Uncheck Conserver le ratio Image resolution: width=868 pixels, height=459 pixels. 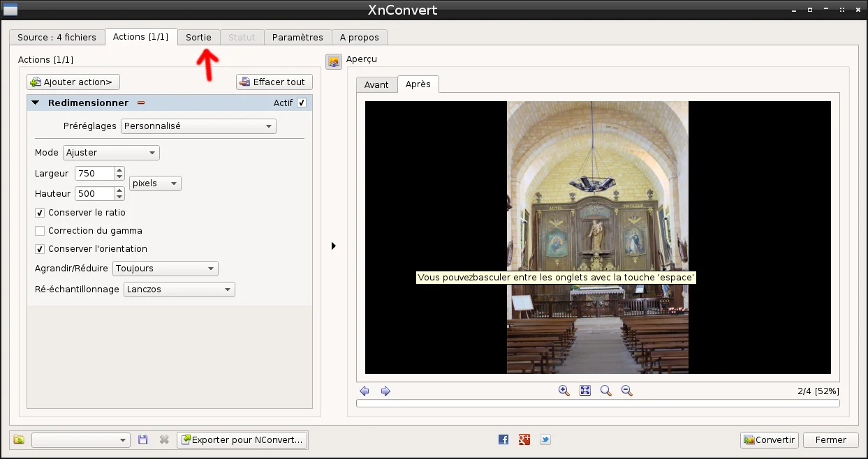point(40,212)
